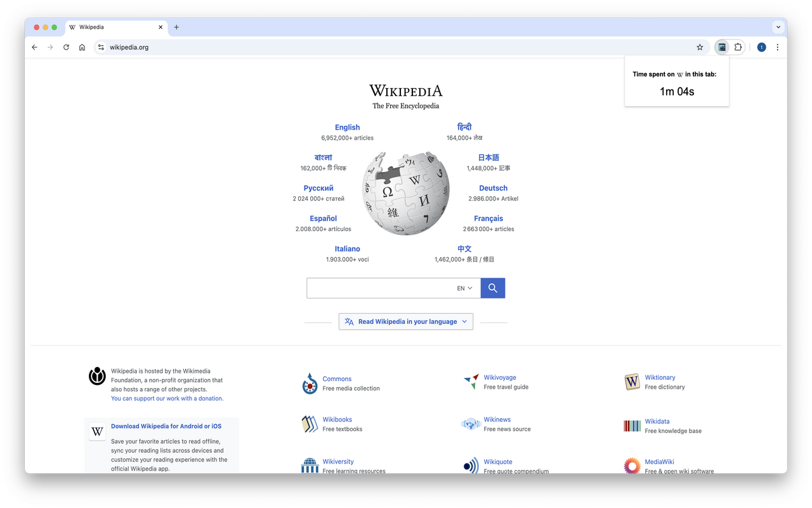Close the Wikipedia tab
Image resolution: width=812 pixels, height=508 pixels.
click(160, 27)
